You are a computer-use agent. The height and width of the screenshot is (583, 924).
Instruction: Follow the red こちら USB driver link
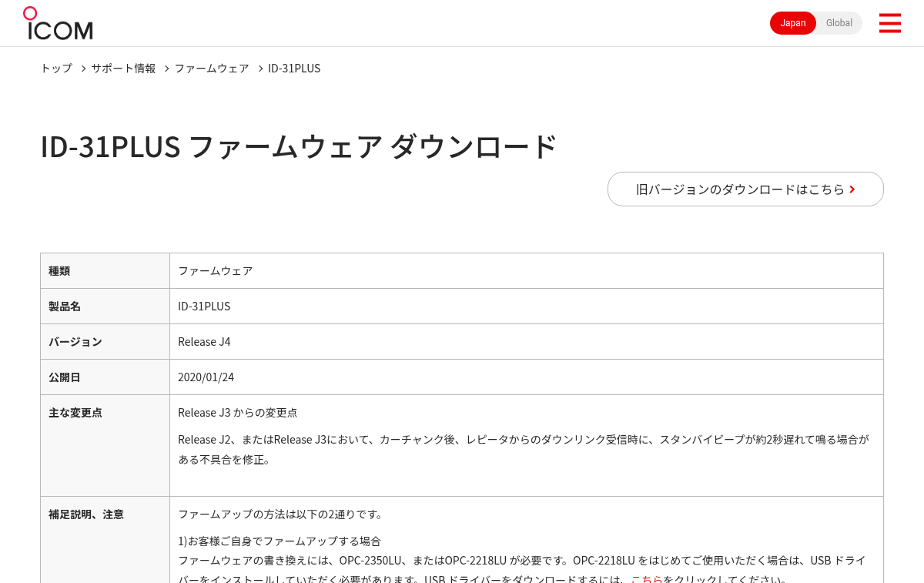(647, 578)
